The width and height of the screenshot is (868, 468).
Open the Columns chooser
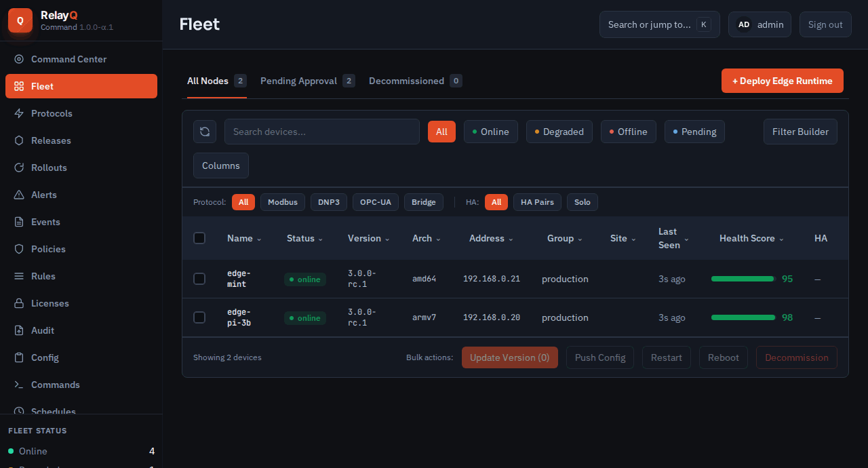click(221, 165)
